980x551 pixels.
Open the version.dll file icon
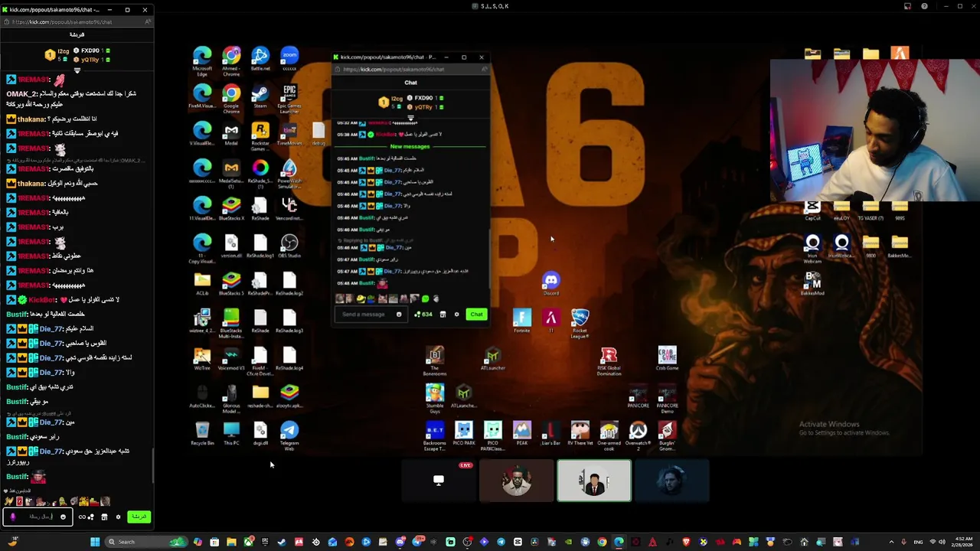[x=231, y=246]
